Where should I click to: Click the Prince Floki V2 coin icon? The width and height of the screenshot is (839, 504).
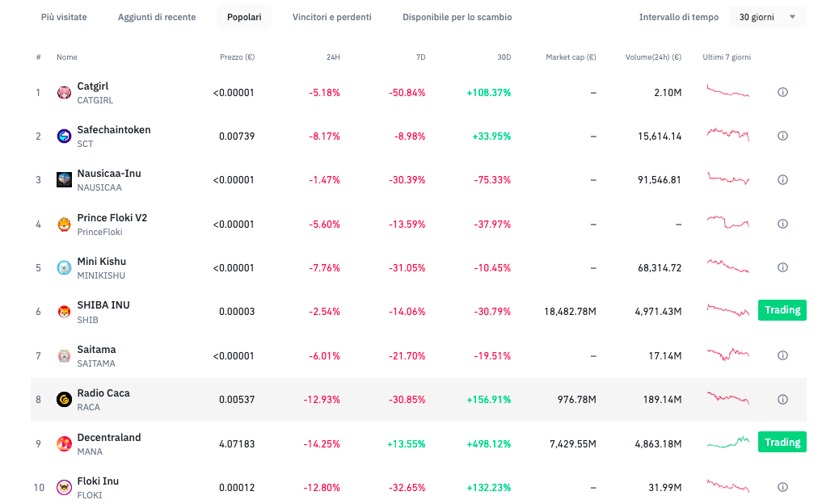[x=64, y=225]
